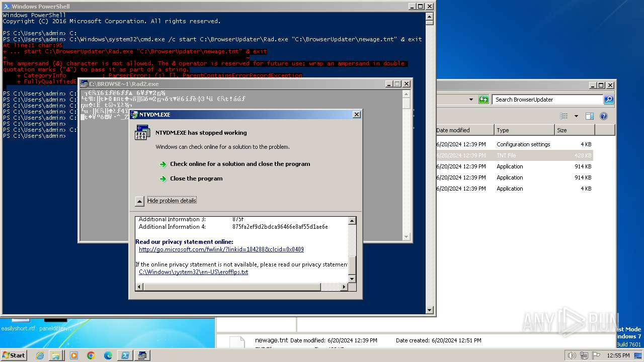Click the magnifier search button in Explorer
Viewport: 644px width, 362px height.
click(609, 100)
